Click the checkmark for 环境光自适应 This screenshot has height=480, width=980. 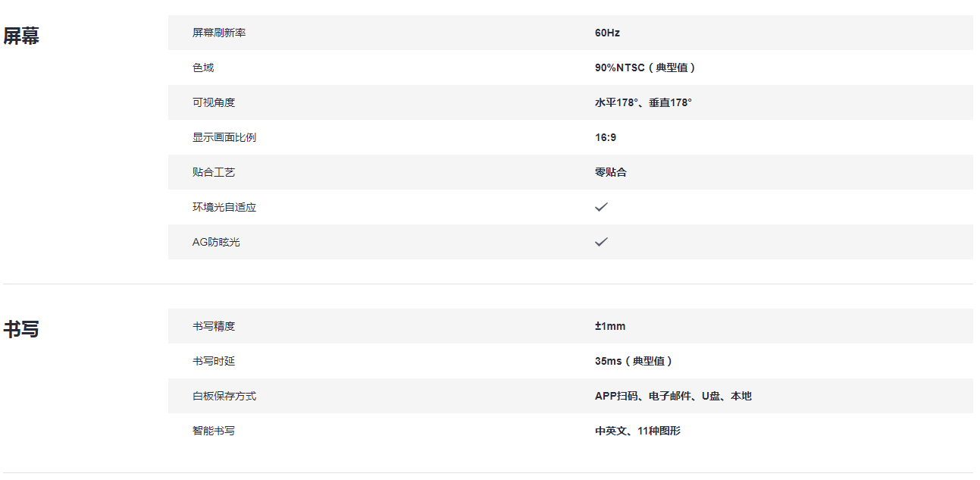click(601, 207)
